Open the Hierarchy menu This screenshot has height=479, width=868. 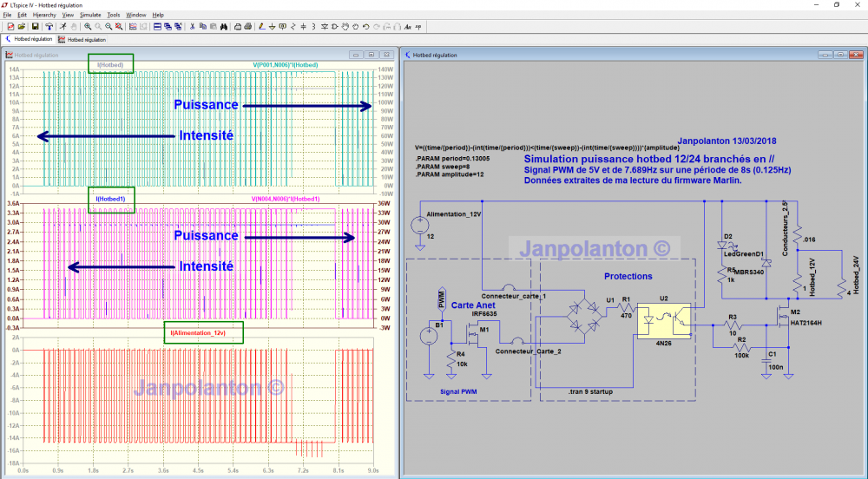pyautogui.click(x=44, y=15)
